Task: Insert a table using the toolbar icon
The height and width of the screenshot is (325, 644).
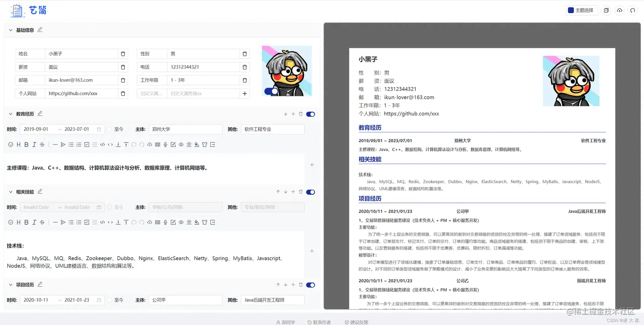Action: coord(158,144)
